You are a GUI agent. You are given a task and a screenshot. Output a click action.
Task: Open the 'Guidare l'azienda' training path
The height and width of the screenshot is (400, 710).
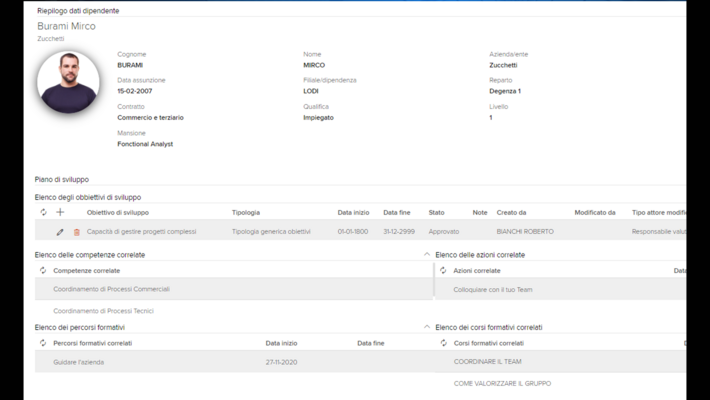coord(78,362)
